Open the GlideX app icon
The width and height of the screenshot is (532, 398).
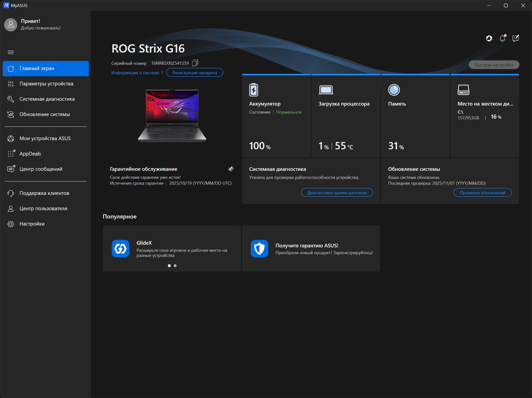120,248
